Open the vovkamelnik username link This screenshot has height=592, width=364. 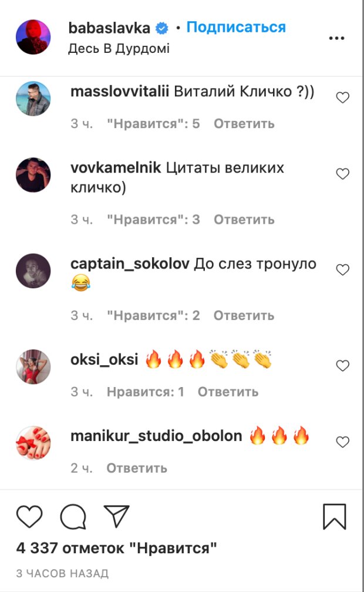116,167
